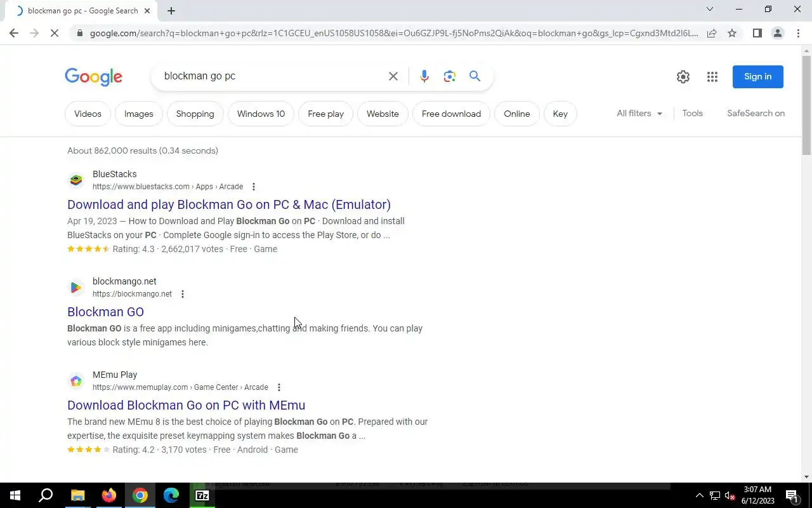Filter results by Images

tap(139, 114)
